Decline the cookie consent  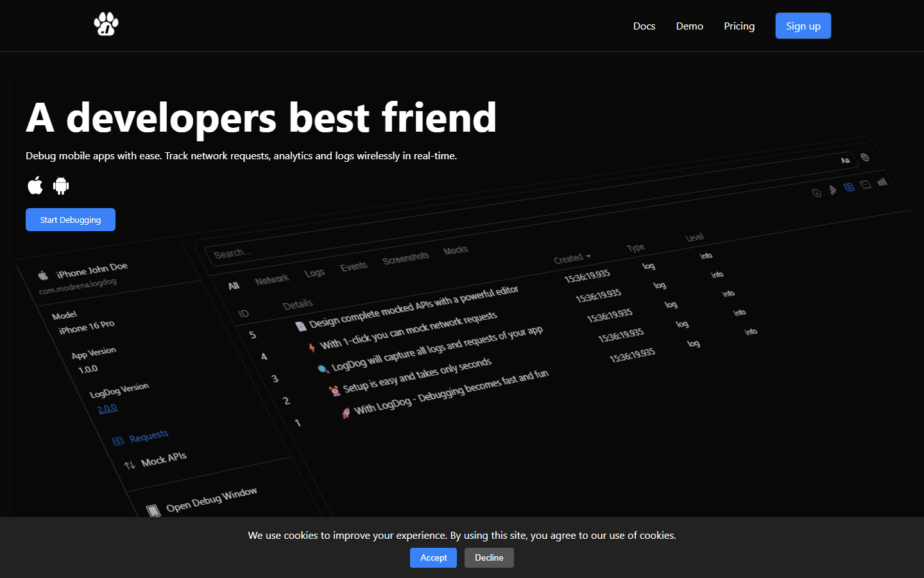489,557
